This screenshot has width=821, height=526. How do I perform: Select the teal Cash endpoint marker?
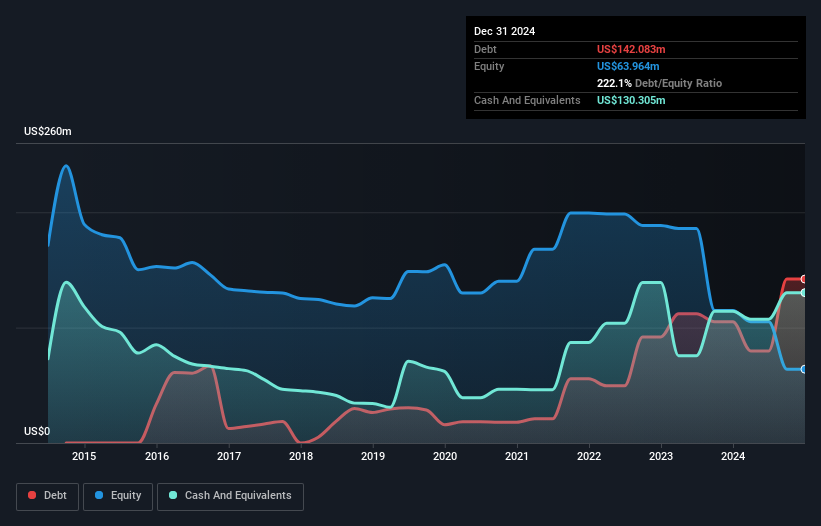point(804,293)
